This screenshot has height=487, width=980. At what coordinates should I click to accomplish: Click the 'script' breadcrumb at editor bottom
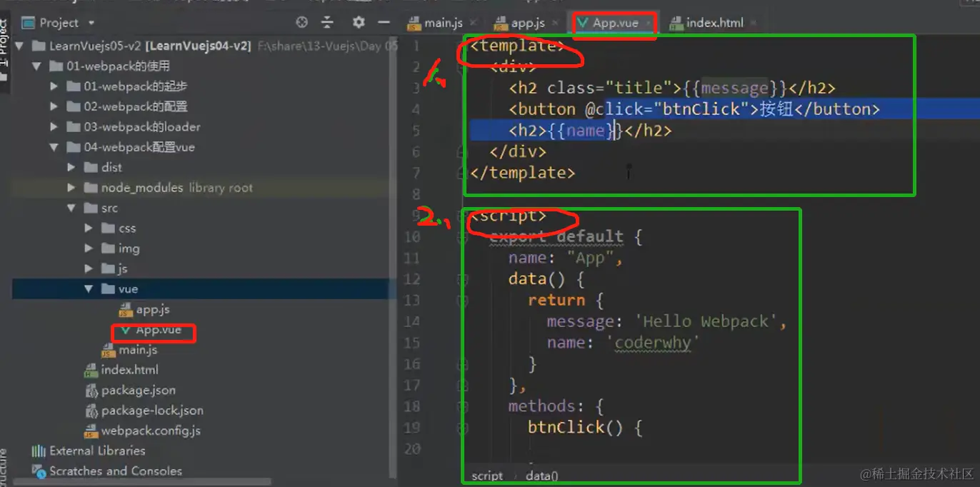[487, 476]
